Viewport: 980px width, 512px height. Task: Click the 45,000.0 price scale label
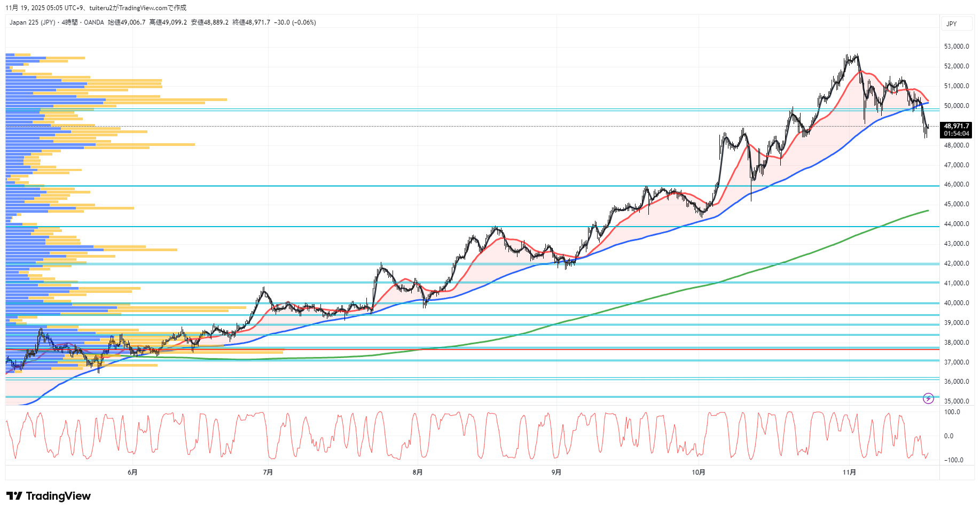click(956, 204)
